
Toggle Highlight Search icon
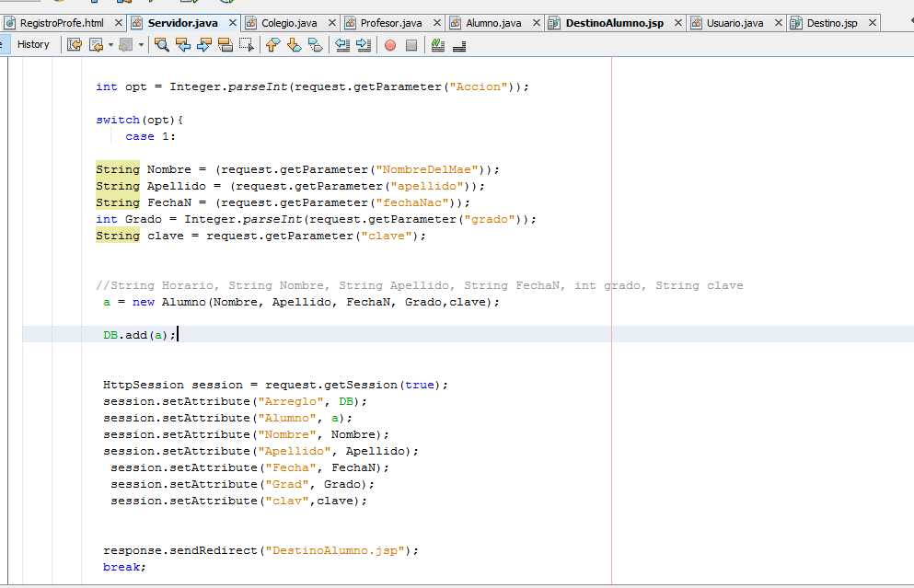[x=225, y=45]
